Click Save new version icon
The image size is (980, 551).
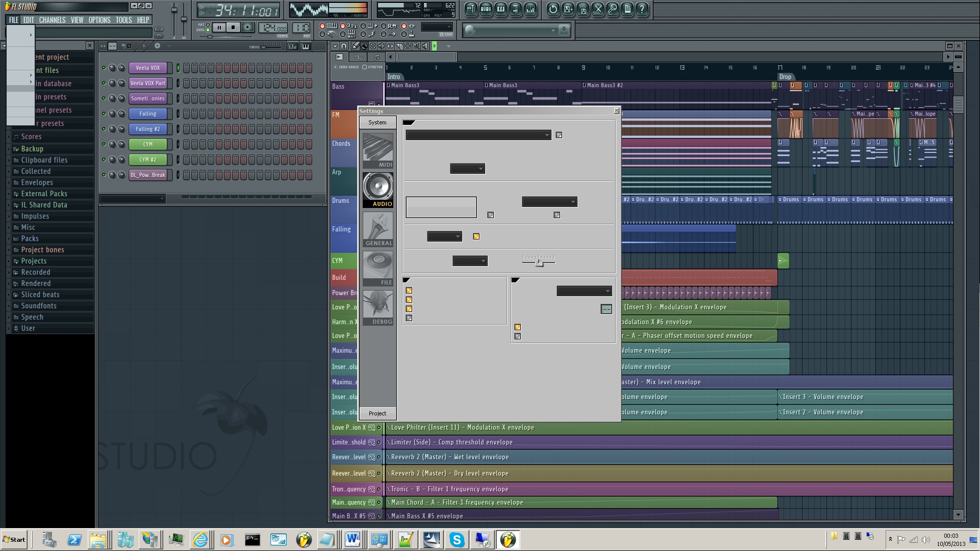(568, 9)
